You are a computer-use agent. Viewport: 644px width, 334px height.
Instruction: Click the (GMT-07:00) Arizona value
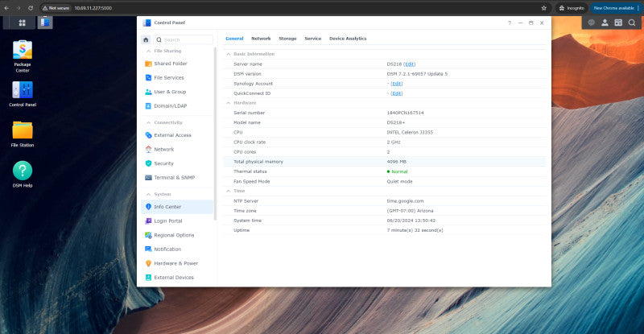pyautogui.click(x=410, y=211)
